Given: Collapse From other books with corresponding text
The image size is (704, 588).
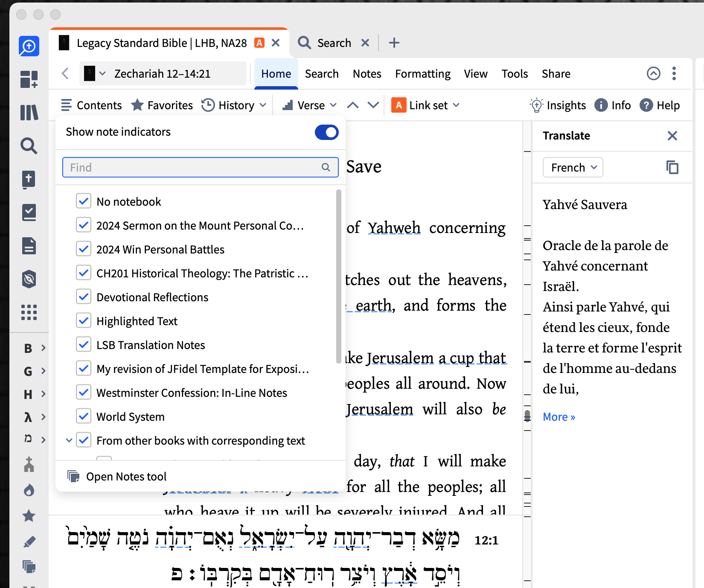Looking at the screenshot, I should pos(69,440).
